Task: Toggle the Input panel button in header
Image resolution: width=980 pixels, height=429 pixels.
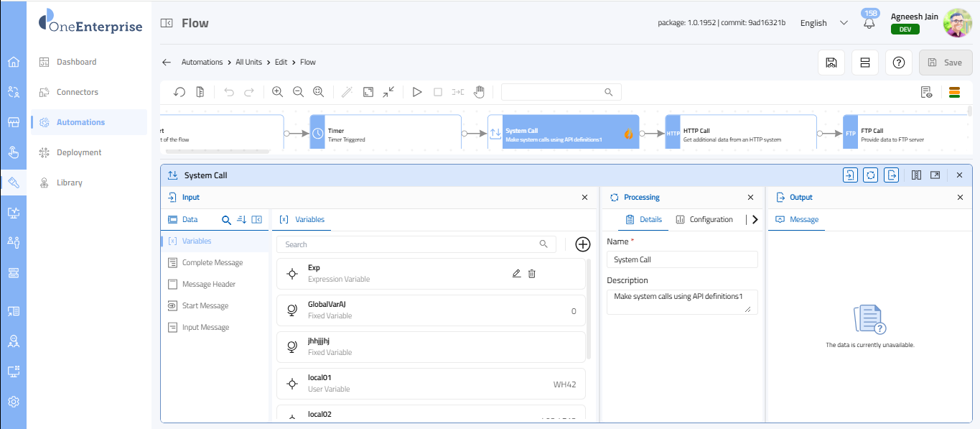Action: click(x=850, y=175)
